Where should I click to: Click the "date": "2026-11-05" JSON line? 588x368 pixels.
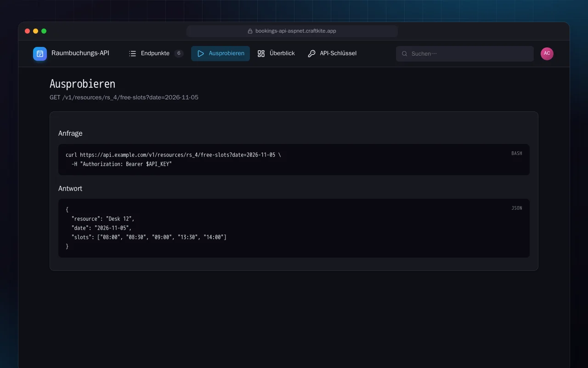[102, 228]
